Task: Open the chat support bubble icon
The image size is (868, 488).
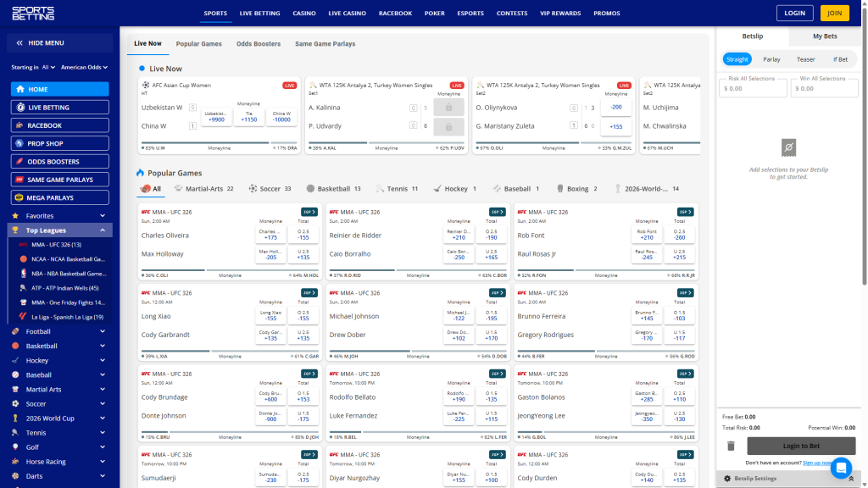Action: tap(841, 468)
